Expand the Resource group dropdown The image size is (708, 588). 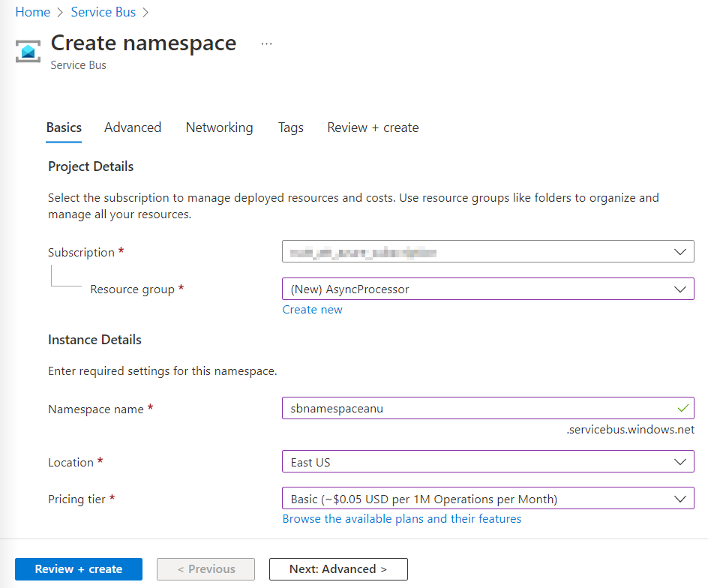pos(679,289)
